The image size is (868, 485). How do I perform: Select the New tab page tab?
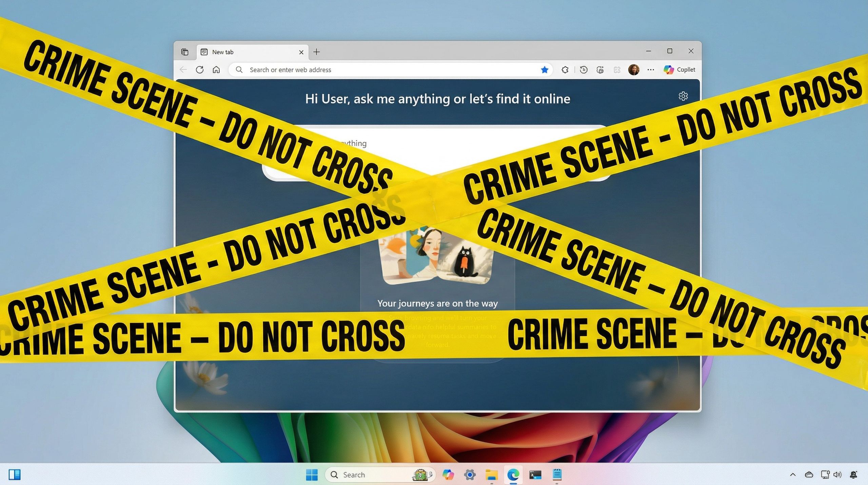tap(237, 52)
